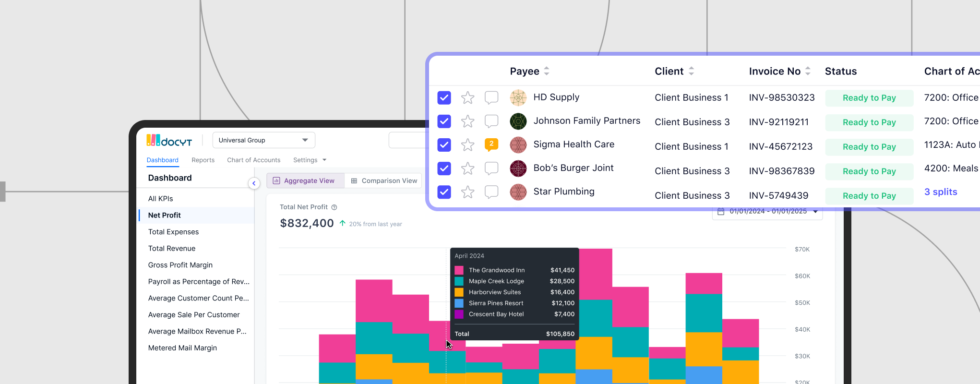The height and width of the screenshot is (384, 980).
Task: Uncheck the Sigma Health Care checkbox
Action: pyautogui.click(x=444, y=145)
